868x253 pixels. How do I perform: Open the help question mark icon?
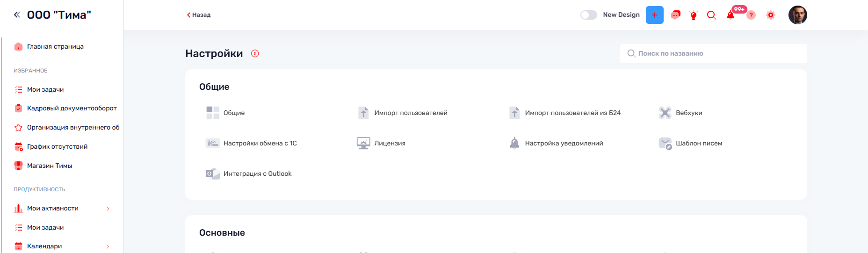point(751,15)
